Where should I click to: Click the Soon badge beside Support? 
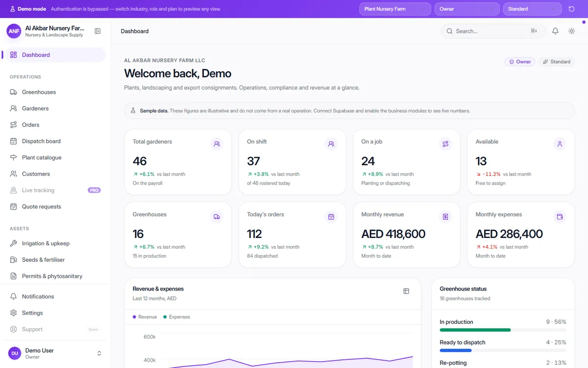(93, 329)
